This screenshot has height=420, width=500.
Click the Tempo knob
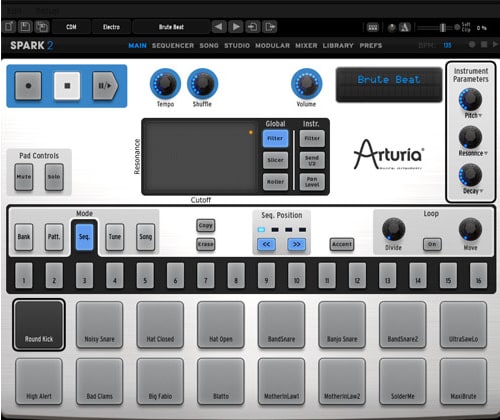(165, 84)
